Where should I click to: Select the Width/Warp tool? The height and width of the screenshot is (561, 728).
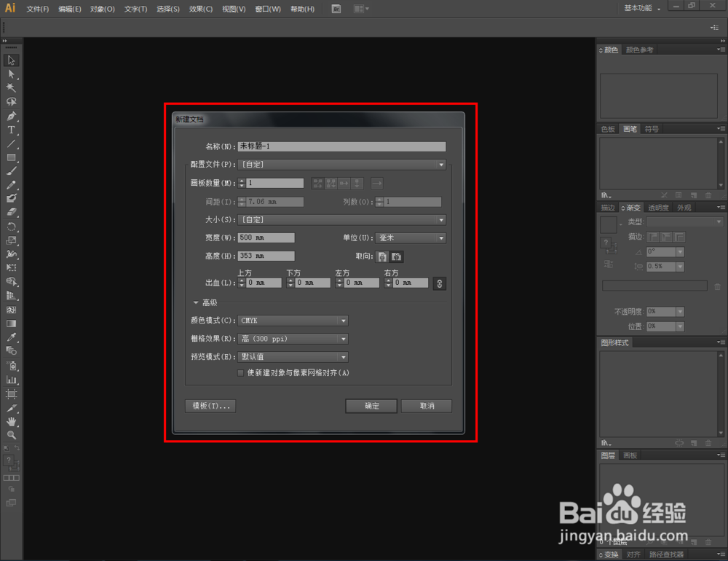11,254
